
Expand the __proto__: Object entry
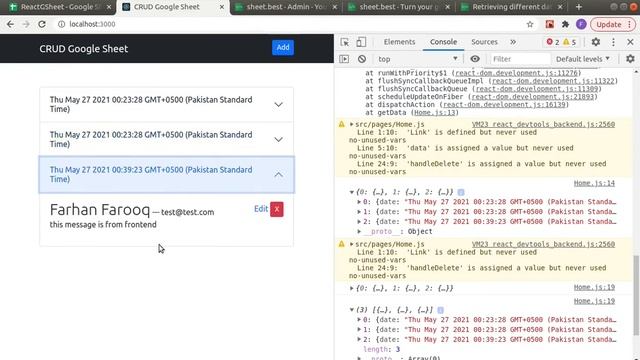359,231
